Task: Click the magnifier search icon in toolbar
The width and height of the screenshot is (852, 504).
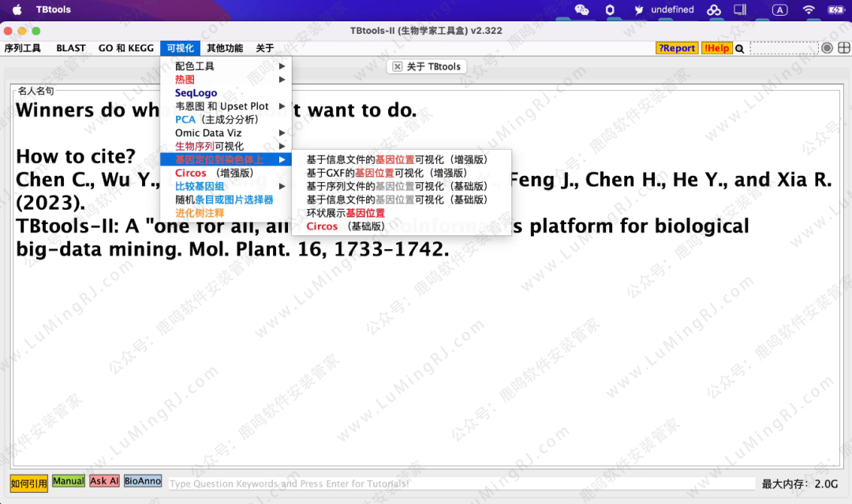Action: click(740, 49)
